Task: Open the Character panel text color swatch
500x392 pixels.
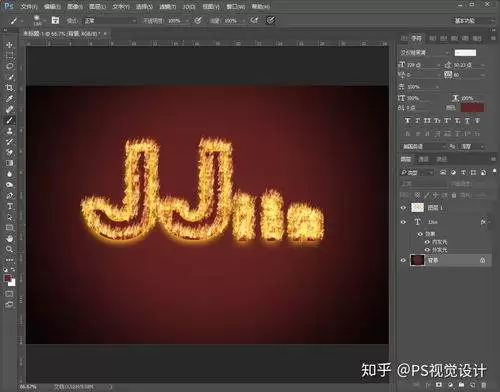Action: coord(472,107)
